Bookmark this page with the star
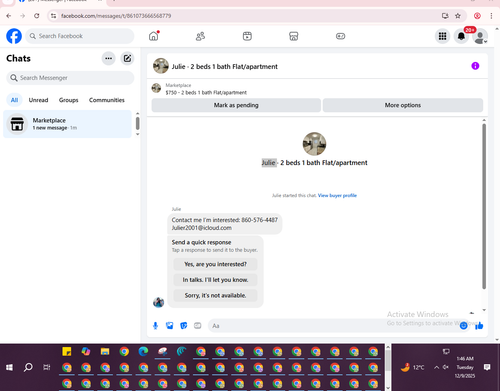The height and width of the screenshot is (391, 500). [x=458, y=16]
